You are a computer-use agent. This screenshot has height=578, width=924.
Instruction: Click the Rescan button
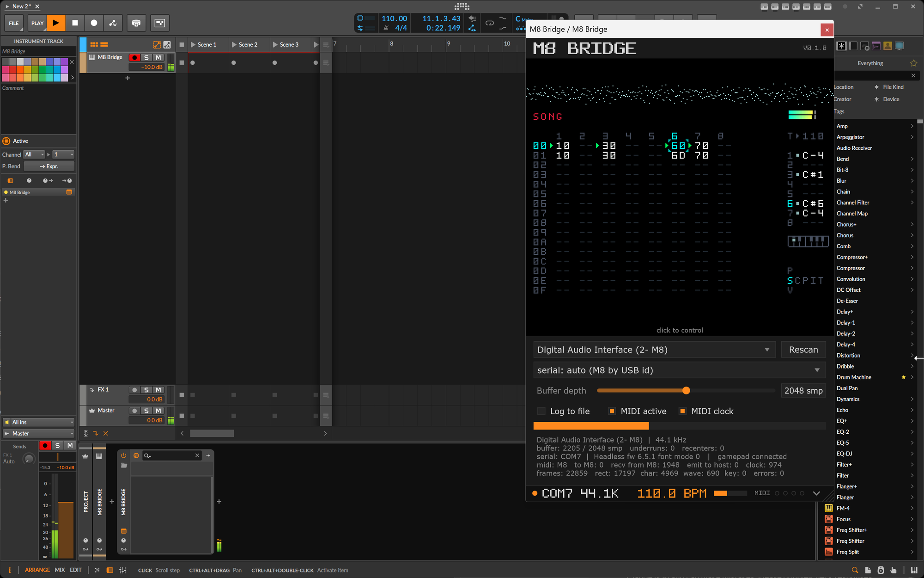click(x=803, y=350)
